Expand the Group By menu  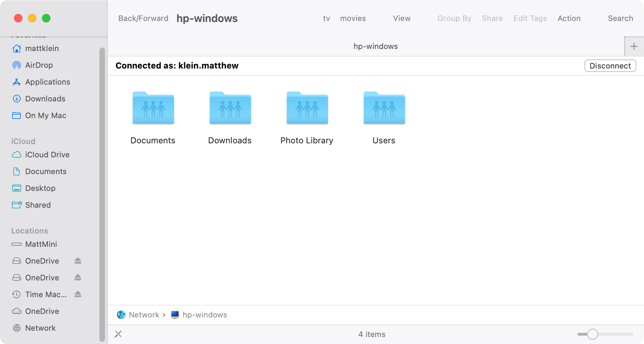[x=454, y=19]
